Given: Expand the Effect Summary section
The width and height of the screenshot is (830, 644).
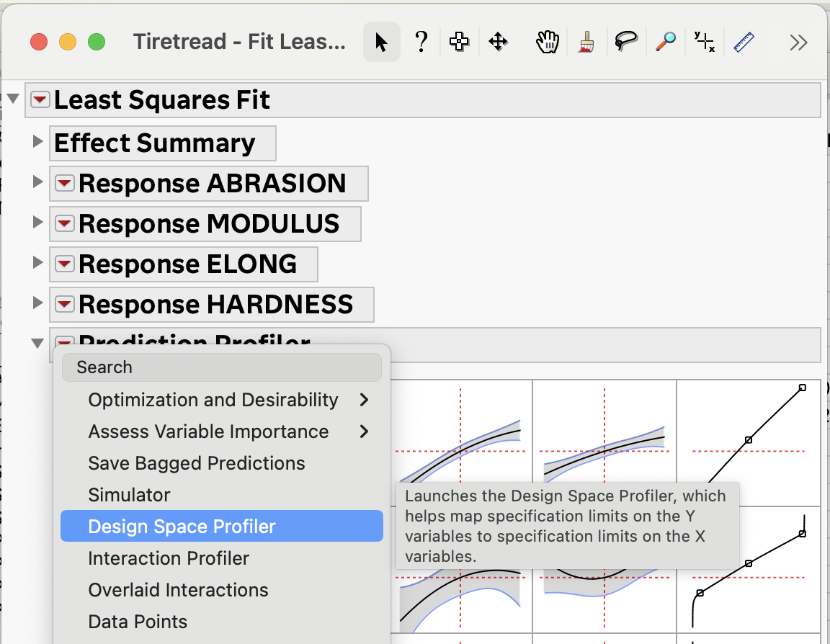Looking at the screenshot, I should tap(38, 142).
